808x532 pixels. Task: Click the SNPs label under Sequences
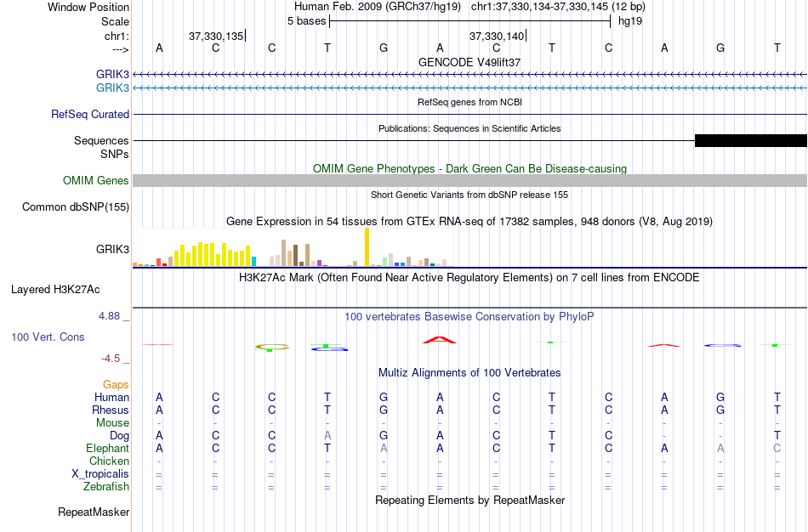point(115,154)
